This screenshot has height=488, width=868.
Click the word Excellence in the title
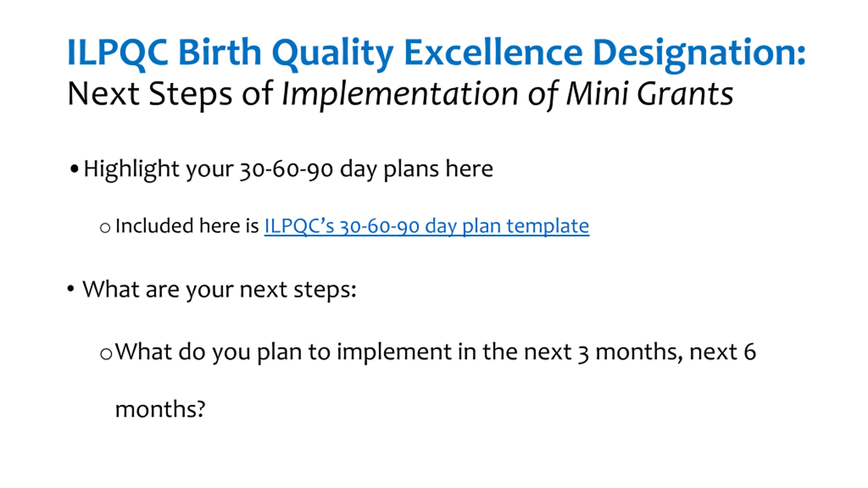(x=493, y=52)
